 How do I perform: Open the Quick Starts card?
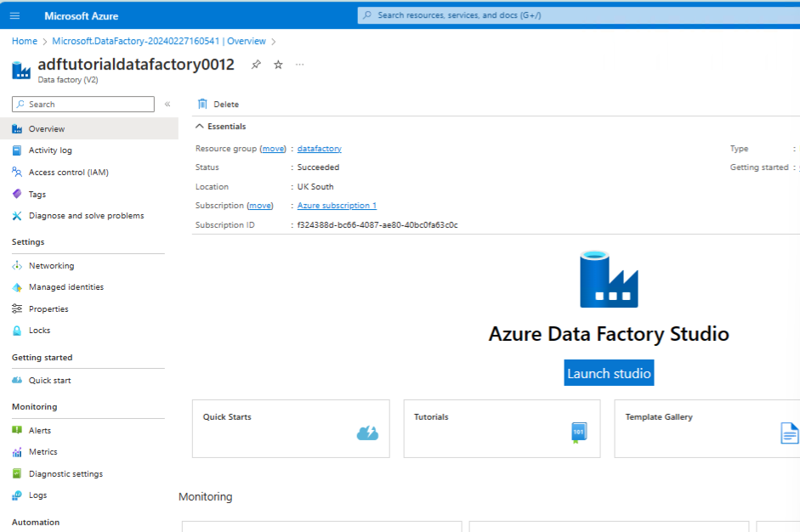click(x=291, y=428)
